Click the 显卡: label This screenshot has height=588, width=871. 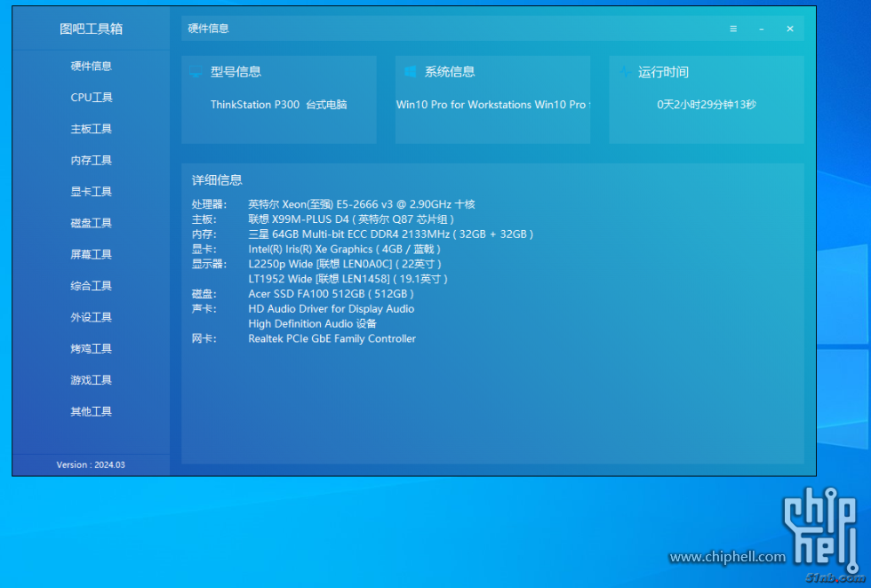pyautogui.click(x=204, y=250)
